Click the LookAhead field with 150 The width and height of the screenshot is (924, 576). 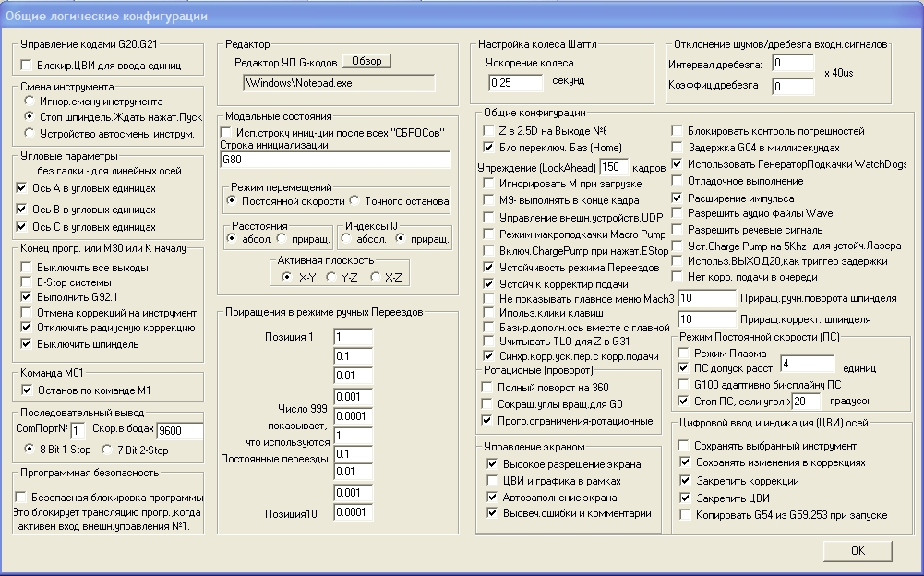(614, 167)
